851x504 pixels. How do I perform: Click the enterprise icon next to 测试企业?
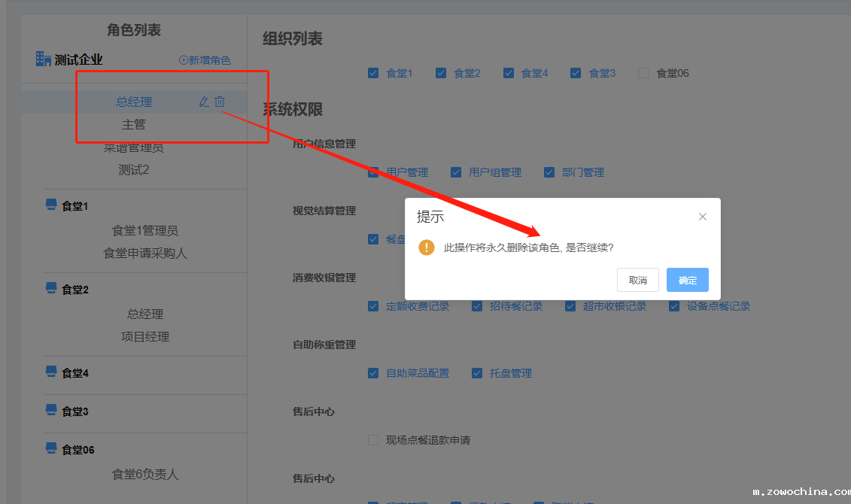42,59
